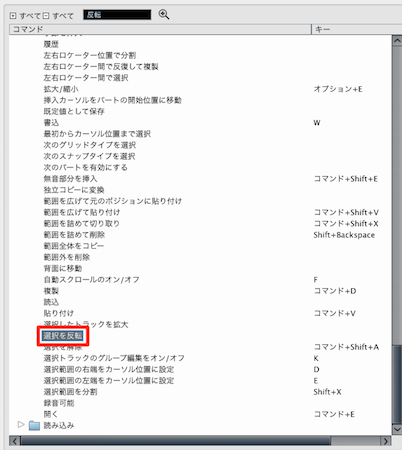Select the 左右ロケーター間で選択 command
402x450 pixels.
[x=86, y=78]
